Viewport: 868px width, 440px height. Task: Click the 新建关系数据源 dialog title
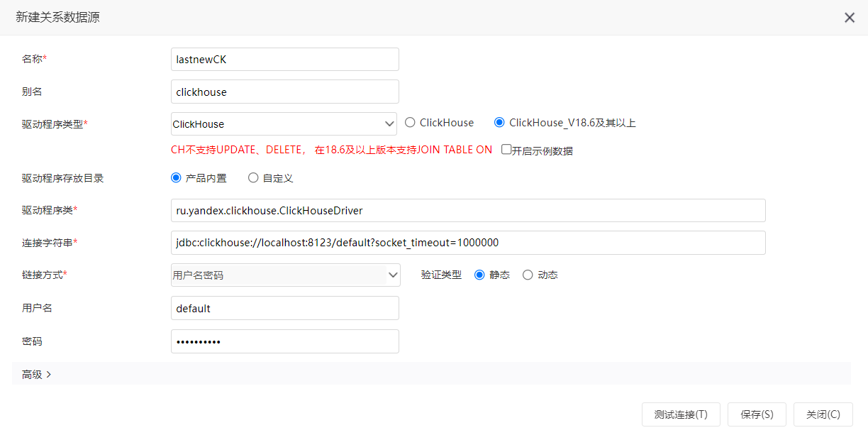[x=57, y=18]
